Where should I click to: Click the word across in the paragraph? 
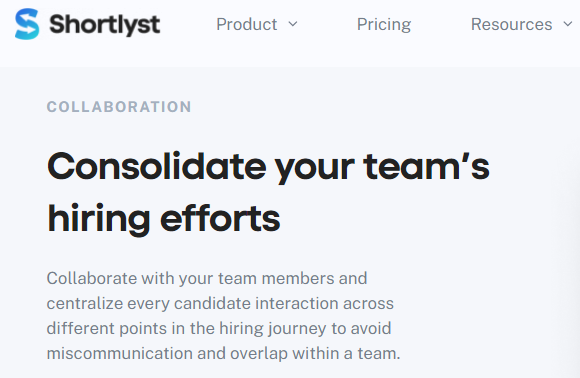[368, 303]
